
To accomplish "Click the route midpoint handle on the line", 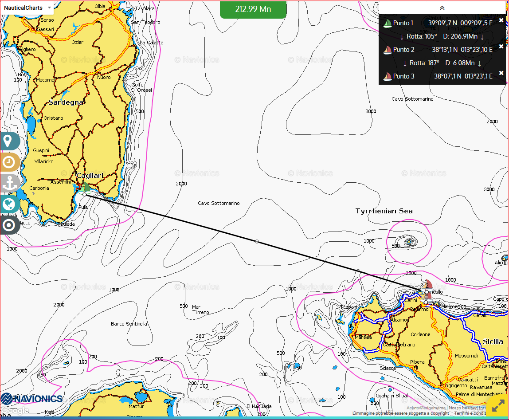I will (257, 242).
